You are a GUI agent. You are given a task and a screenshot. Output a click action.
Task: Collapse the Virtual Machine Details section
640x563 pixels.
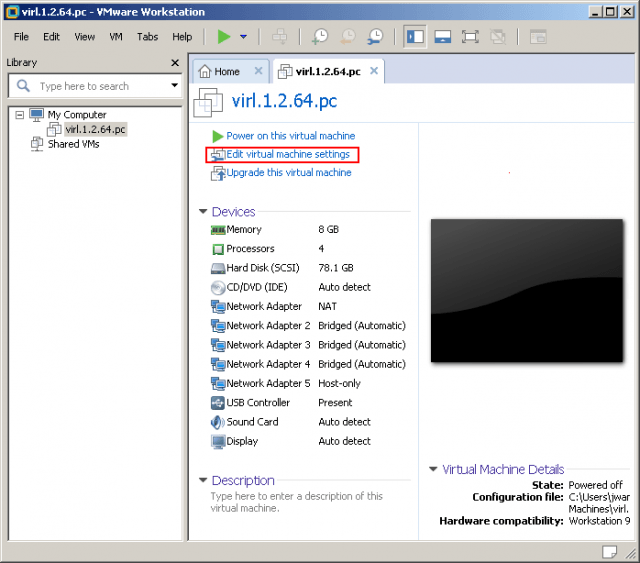433,469
